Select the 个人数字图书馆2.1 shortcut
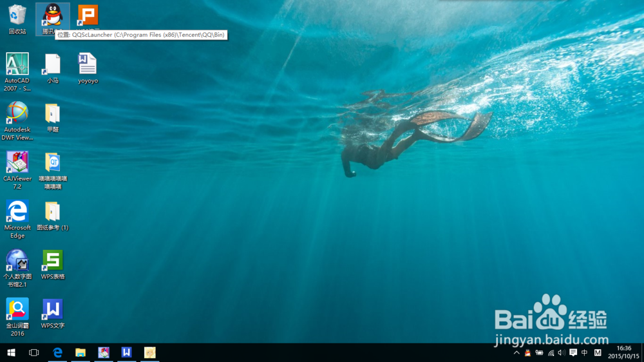Image resolution: width=644 pixels, height=362 pixels. 17,268
